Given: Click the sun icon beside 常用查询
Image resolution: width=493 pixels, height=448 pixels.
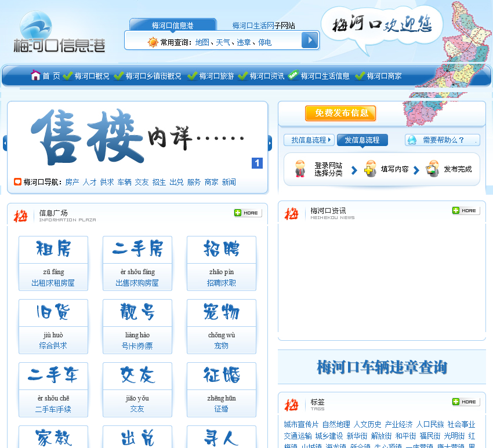Looking at the screenshot, I should (x=153, y=42).
